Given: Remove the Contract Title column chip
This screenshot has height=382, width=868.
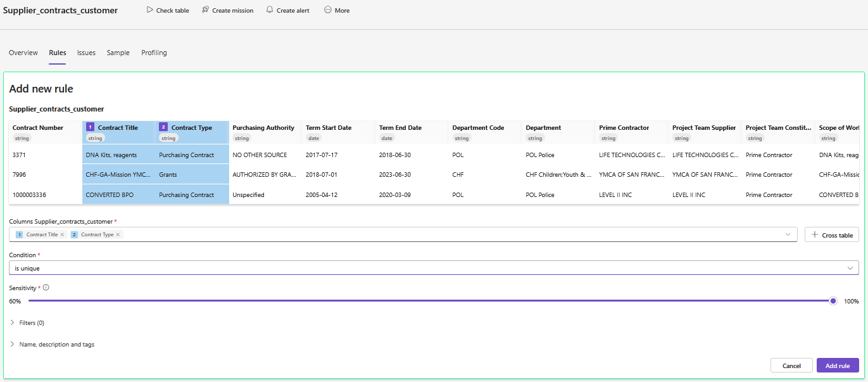Looking at the screenshot, I should (62, 234).
